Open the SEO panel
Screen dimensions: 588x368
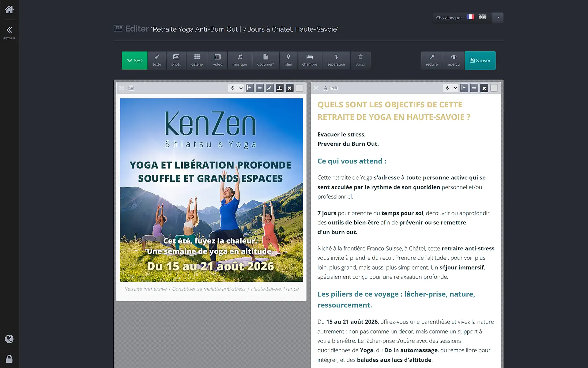pos(135,60)
